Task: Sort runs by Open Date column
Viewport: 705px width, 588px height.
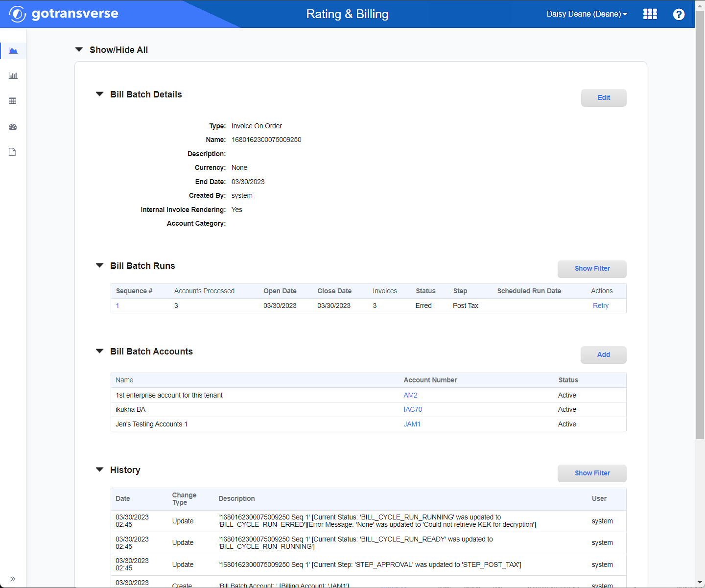Action: (x=280, y=291)
